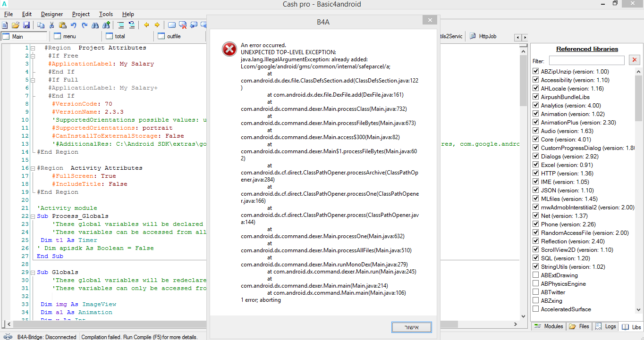Click the 'Compilation failed' status bar message

pos(139,337)
